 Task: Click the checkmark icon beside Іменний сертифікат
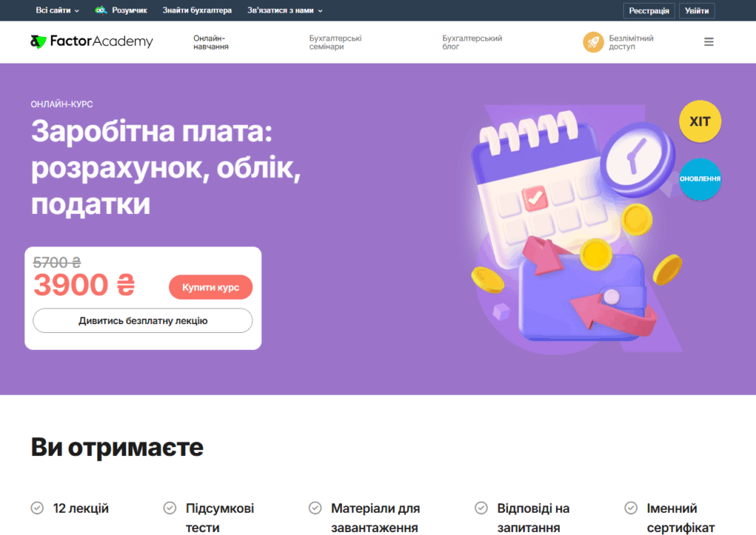tap(630, 508)
